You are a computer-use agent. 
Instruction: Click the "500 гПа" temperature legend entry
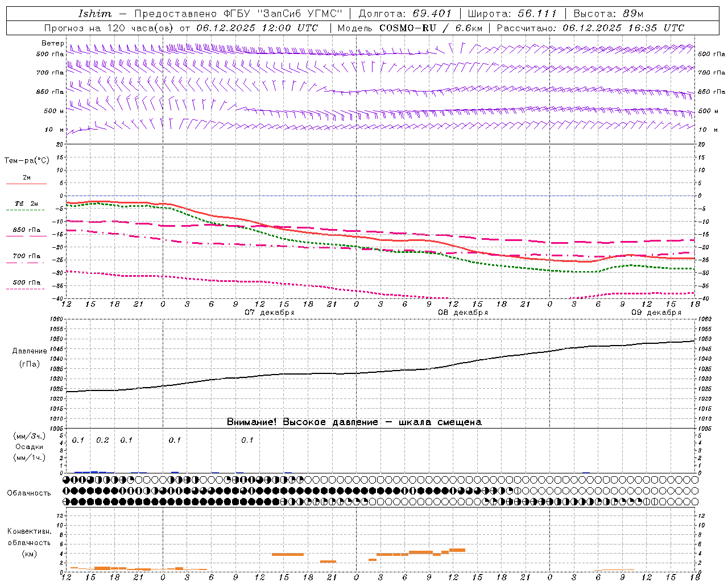coord(27,282)
